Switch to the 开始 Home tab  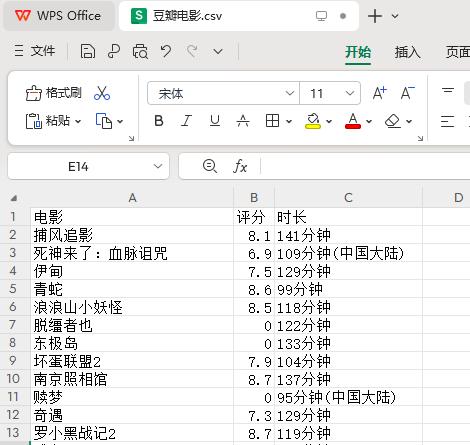pos(358,52)
